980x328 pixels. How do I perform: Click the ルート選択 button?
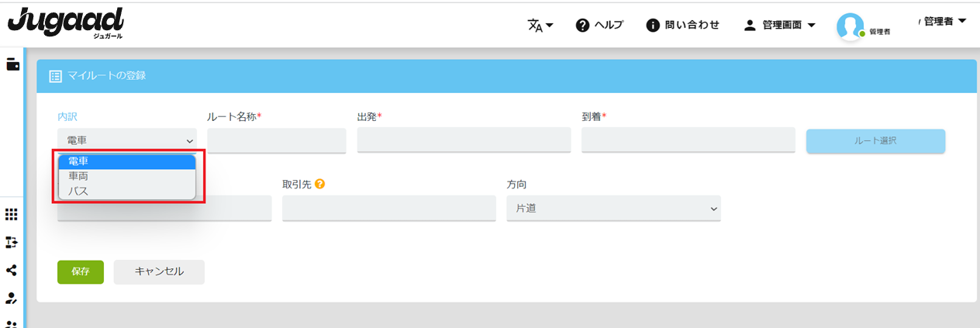coord(875,141)
